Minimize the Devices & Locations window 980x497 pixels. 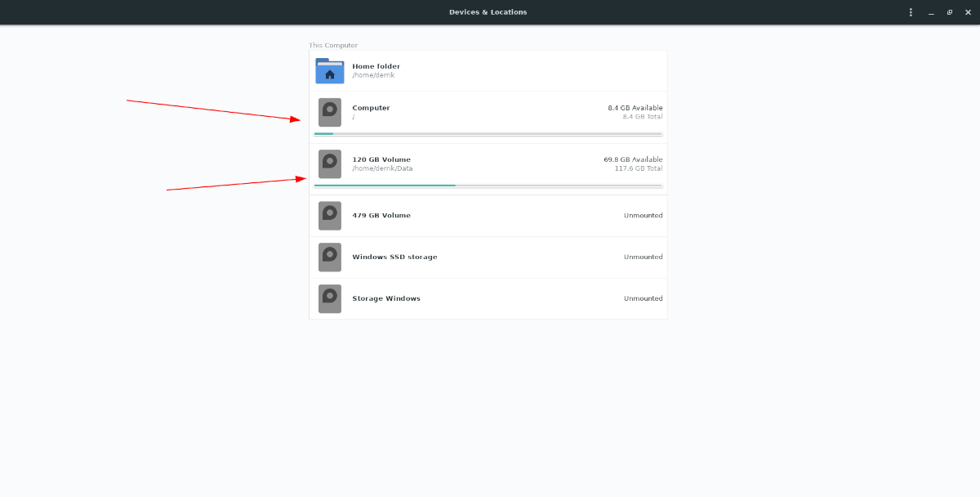(x=931, y=12)
